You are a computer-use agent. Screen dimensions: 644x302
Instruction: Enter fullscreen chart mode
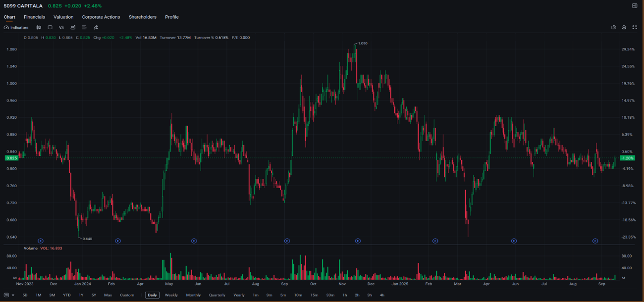[x=634, y=28]
